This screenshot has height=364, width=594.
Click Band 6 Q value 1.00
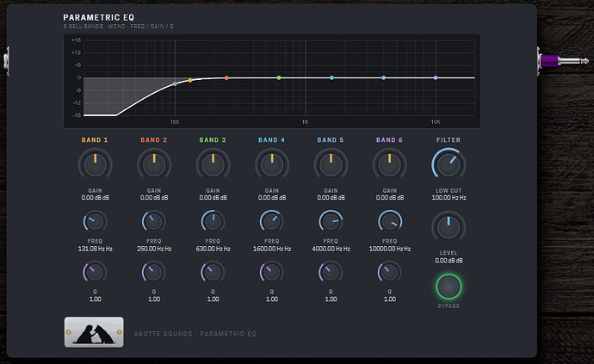[x=390, y=299]
